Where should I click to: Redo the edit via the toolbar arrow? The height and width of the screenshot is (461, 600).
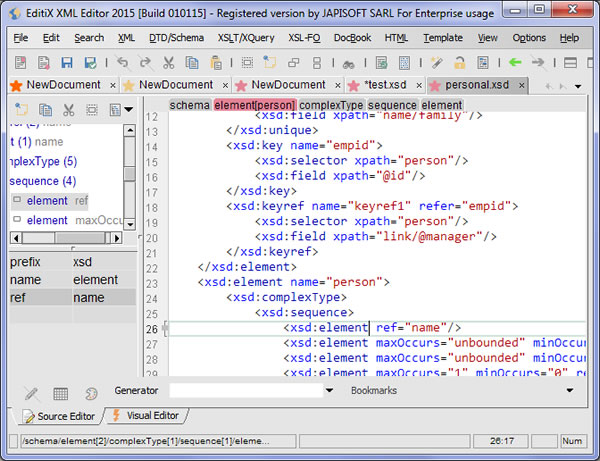coord(145,62)
